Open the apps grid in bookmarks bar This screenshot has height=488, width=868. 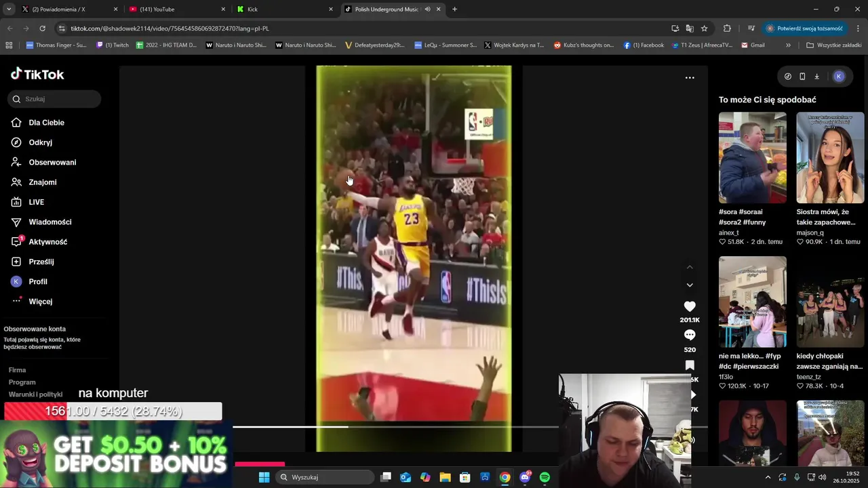[x=9, y=45]
